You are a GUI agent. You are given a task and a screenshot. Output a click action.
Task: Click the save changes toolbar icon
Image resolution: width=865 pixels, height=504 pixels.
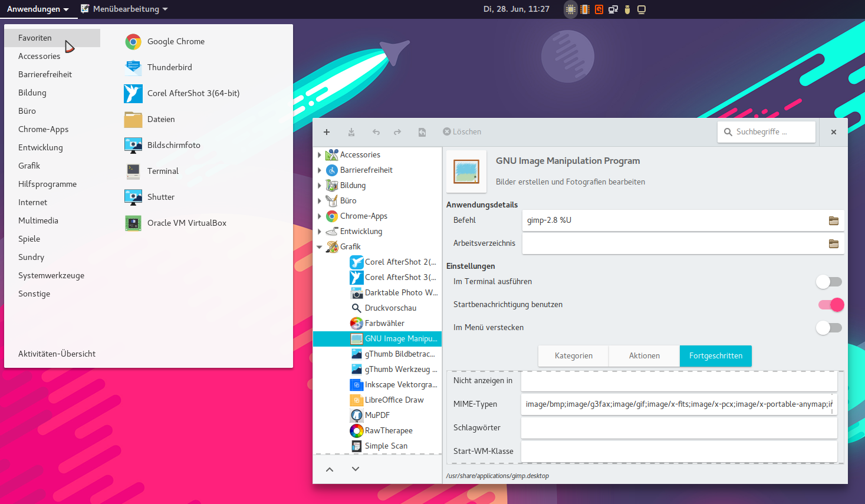[x=351, y=132]
